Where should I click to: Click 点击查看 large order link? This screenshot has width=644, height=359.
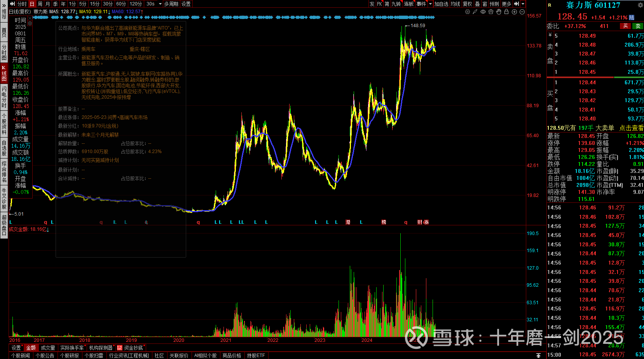tap(632, 128)
